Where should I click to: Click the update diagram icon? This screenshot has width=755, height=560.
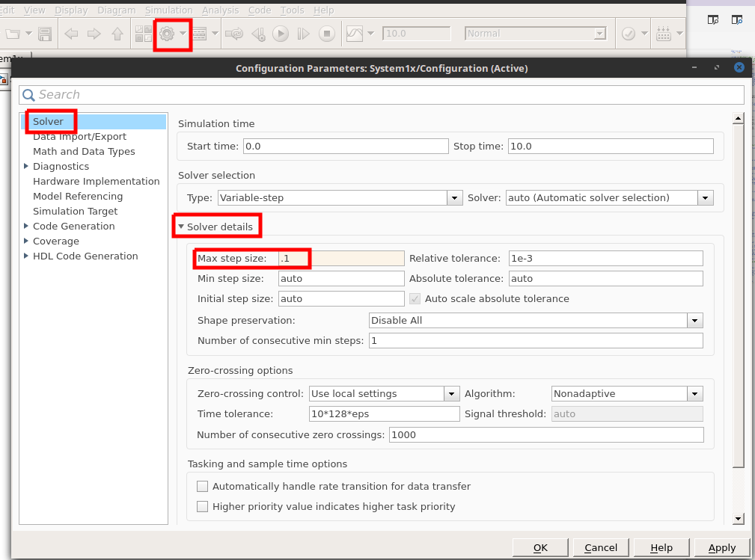234,34
